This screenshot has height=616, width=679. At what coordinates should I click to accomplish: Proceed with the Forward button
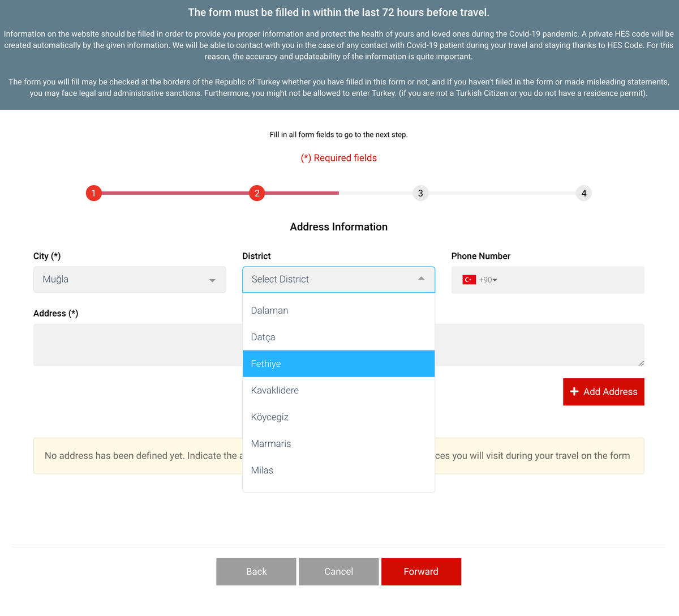pos(421,572)
